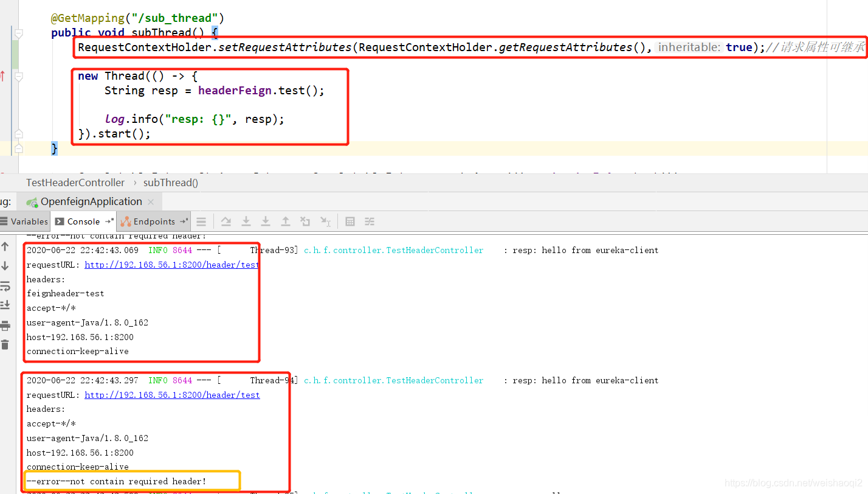This screenshot has width=868, height=494.
Task: Click the Spring leaf icon on OpenfeignApplication tab
Action: (x=32, y=202)
